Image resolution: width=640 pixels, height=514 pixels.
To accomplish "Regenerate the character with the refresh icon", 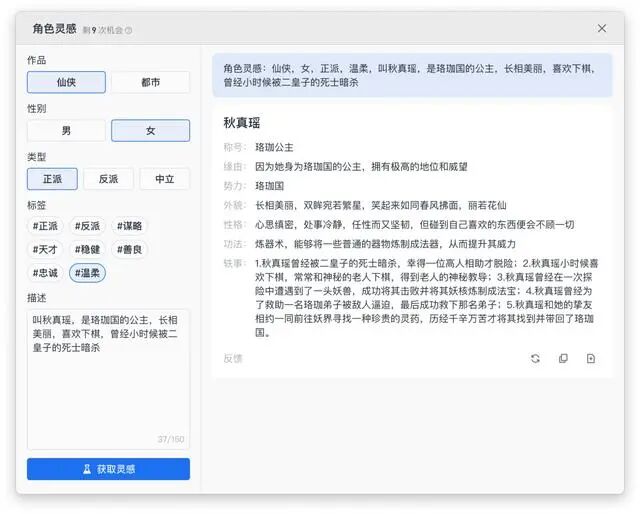I will tap(535, 358).
